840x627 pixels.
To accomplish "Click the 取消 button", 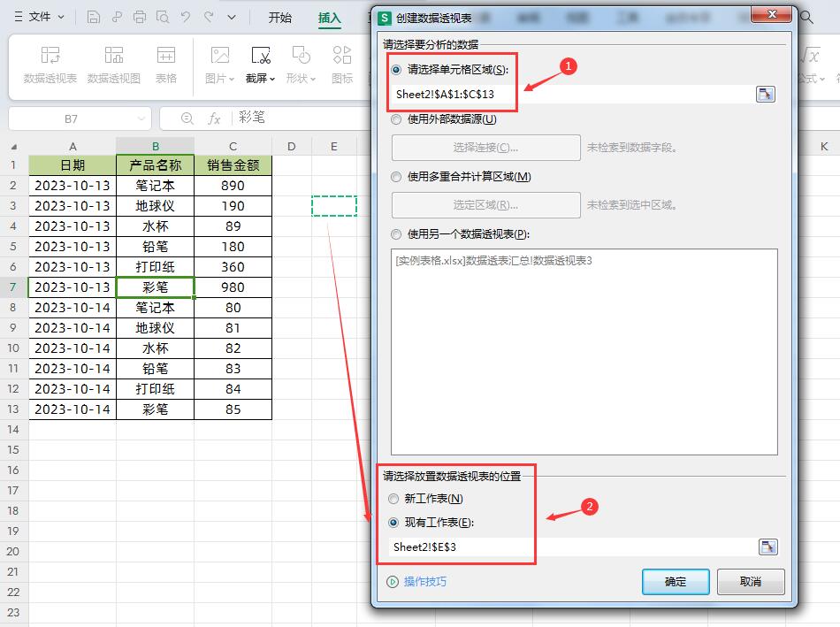I will click(x=751, y=581).
